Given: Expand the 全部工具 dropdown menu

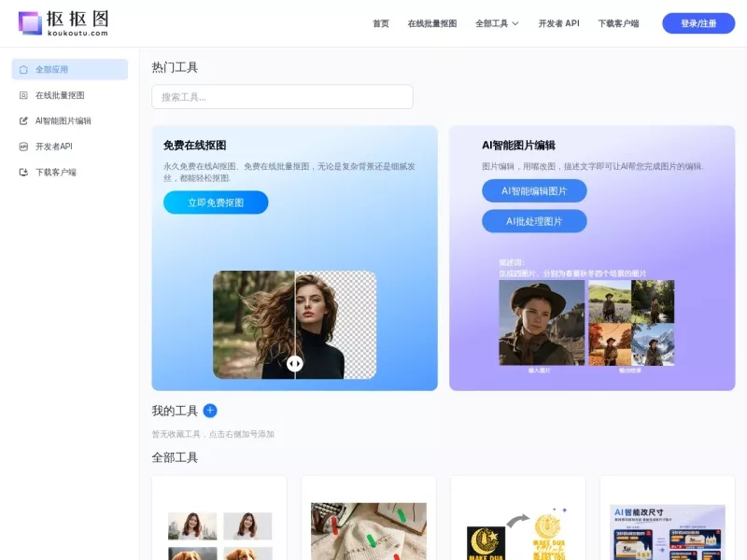Looking at the screenshot, I should coord(497,23).
